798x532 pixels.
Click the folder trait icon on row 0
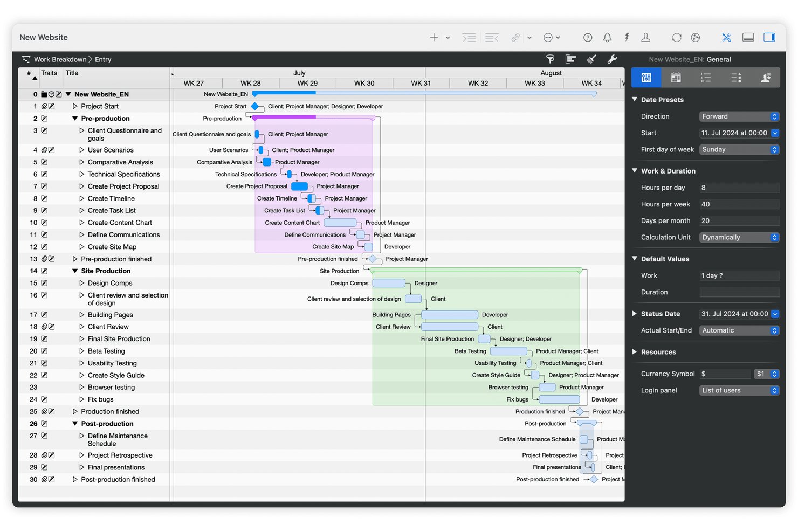pyautogui.click(x=44, y=94)
